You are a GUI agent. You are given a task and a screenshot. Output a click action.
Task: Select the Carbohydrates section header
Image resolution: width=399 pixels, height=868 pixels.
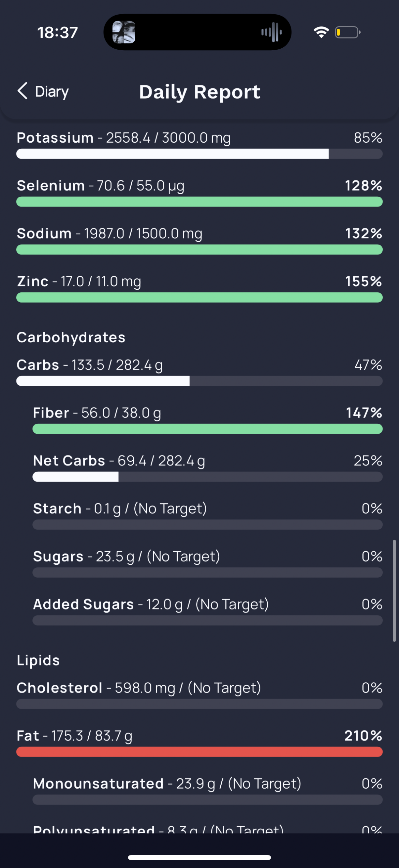71,337
